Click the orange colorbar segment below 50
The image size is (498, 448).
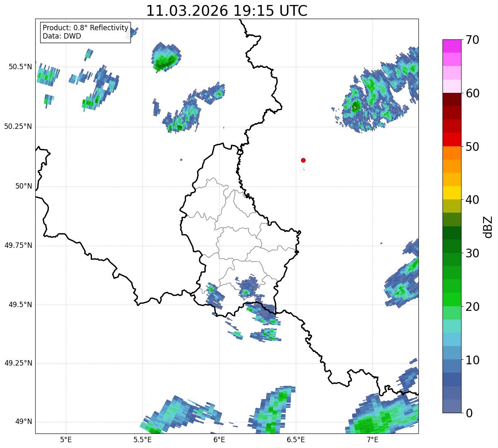452,153
